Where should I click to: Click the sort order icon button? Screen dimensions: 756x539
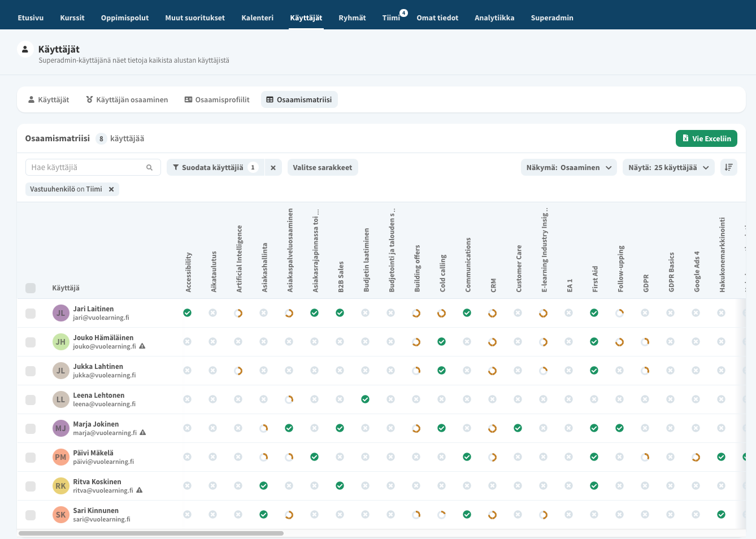tap(728, 167)
